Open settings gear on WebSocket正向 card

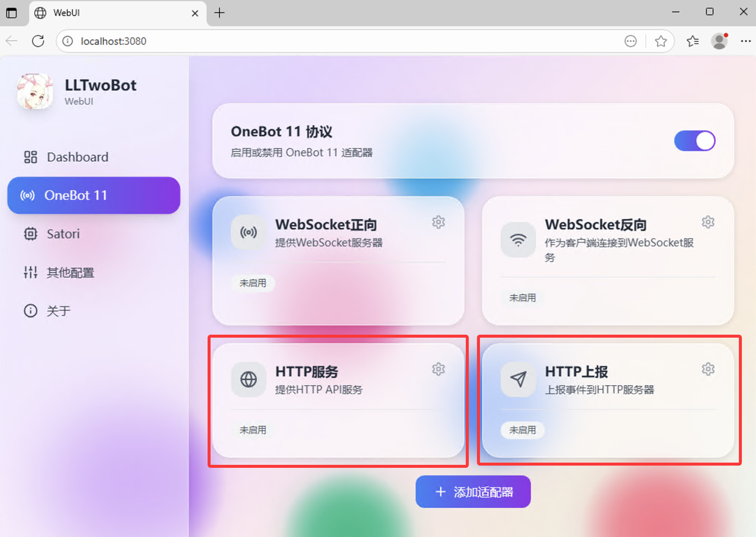point(438,222)
